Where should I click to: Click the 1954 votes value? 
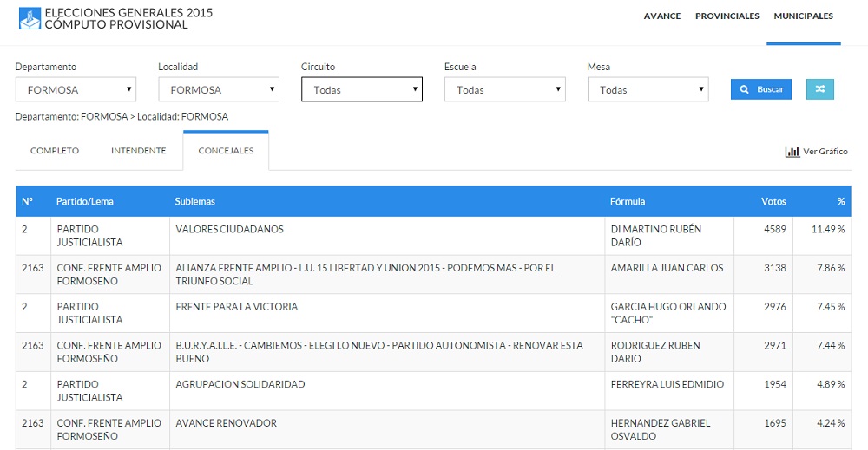pyautogui.click(x=775, y=383)
